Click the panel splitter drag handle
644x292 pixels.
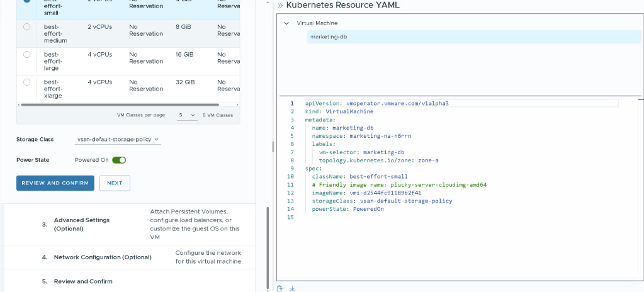(273, 146)
